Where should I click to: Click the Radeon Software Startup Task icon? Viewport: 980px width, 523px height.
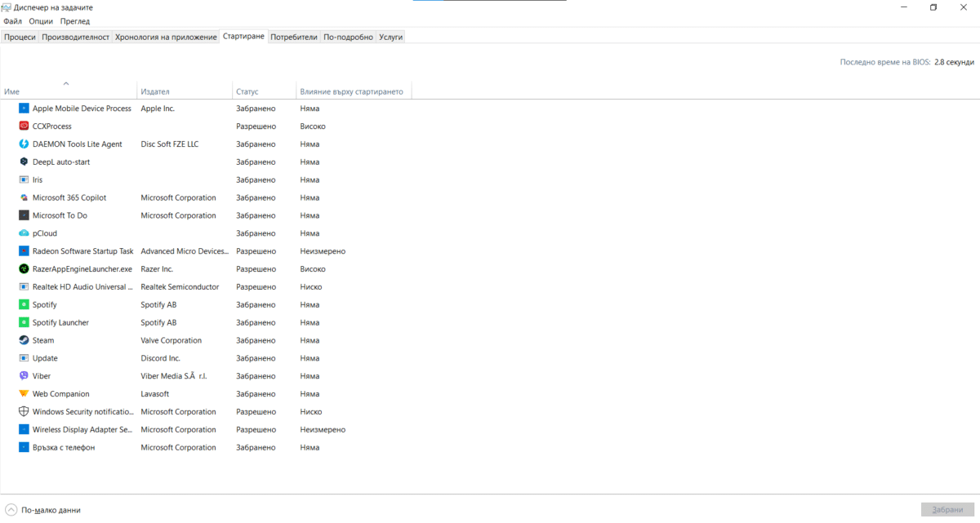click(24, 251)
